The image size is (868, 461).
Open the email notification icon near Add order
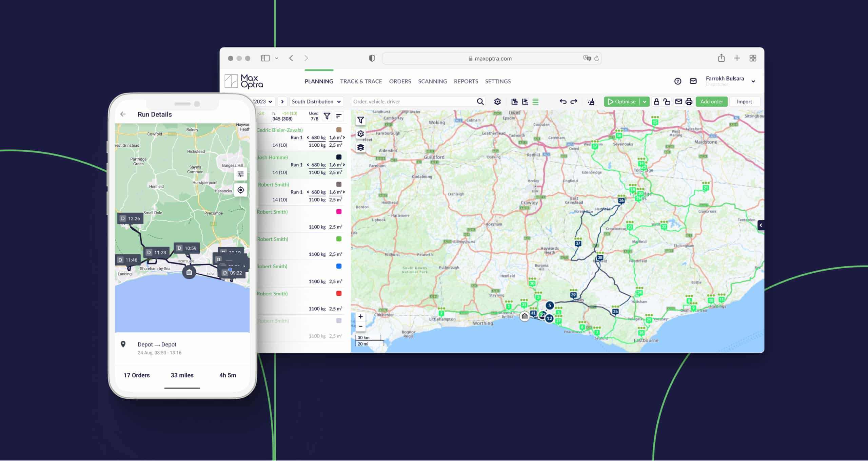678,101
